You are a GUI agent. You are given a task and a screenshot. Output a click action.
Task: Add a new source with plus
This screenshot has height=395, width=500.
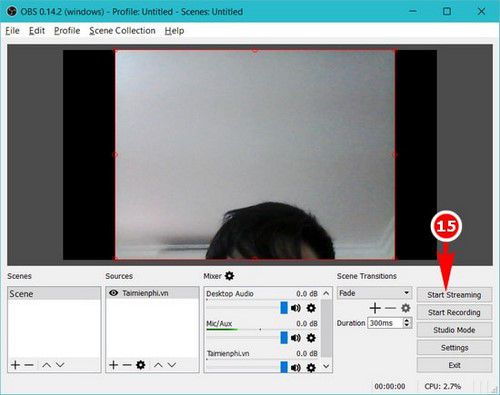click(x=113, y=365)
